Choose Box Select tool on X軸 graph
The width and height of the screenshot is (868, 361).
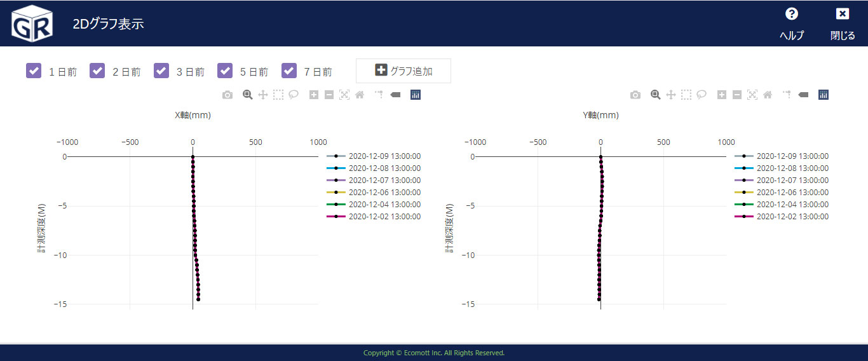[278, 95]
